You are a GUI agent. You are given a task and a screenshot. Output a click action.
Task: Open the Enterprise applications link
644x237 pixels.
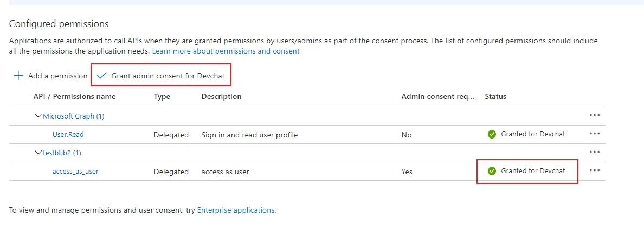(x=235, y=210)
